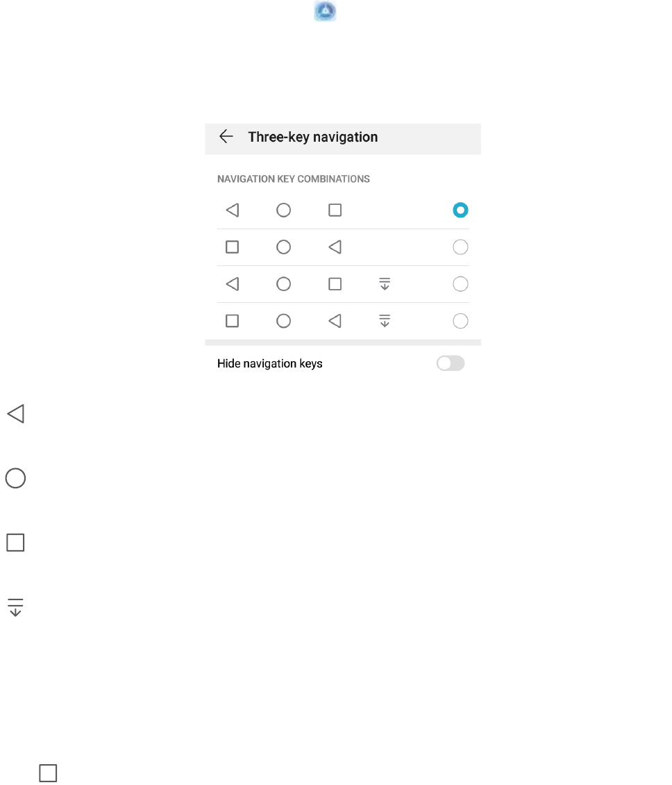Click large notification-panel icon in left legend

click(x=15, y=608)
